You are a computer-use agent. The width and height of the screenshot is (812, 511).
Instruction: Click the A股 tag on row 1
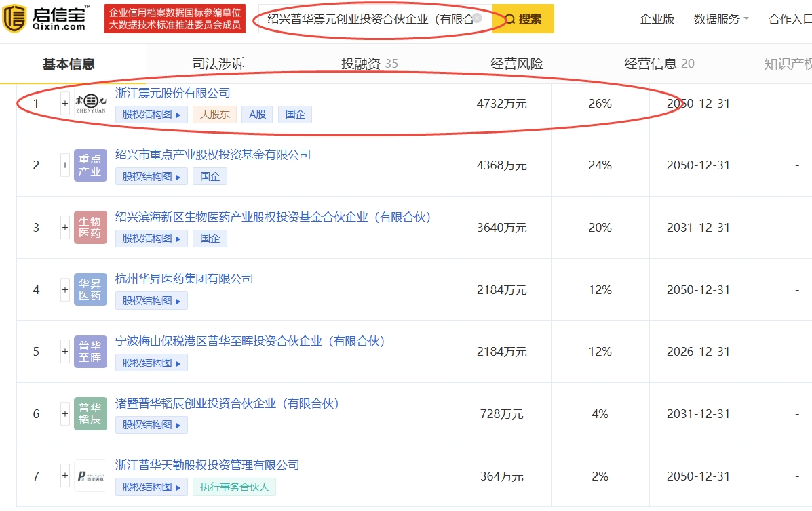[257, 115]
